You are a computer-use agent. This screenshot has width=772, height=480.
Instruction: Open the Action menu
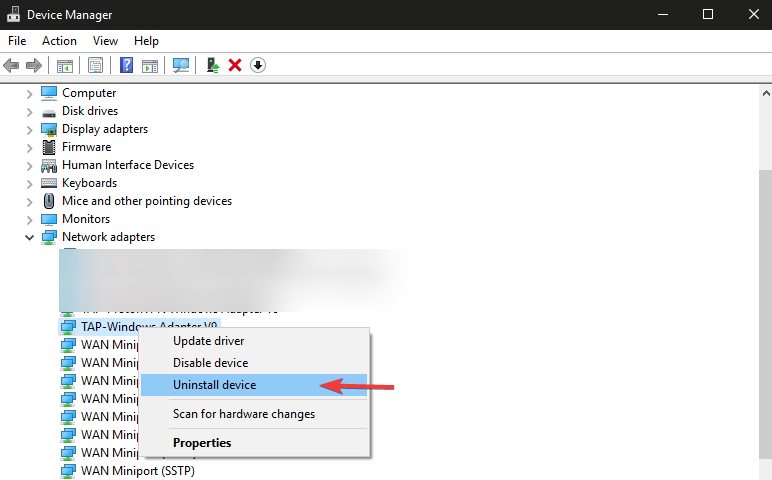tap(59, 41)
